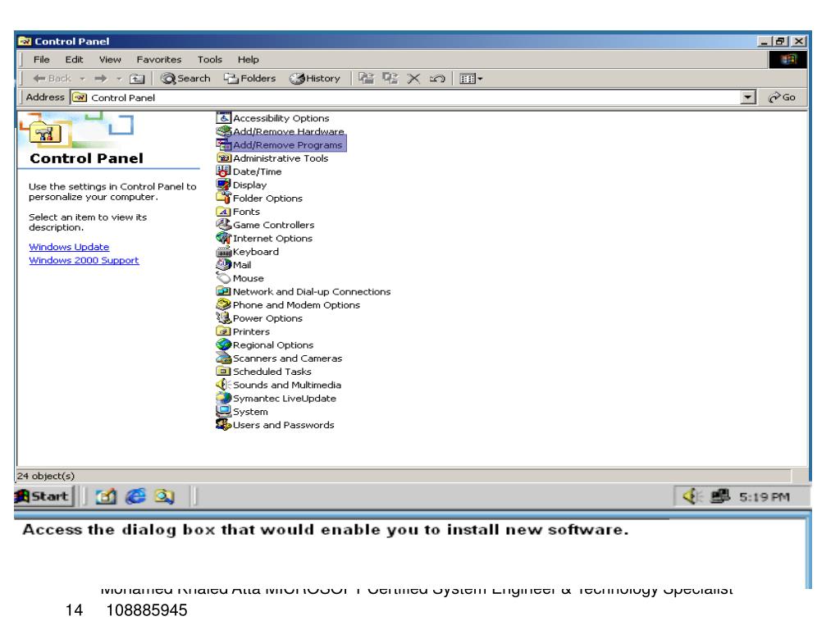
Task: Launch Internet Explorer from quick launch
Action: (135, 496)
